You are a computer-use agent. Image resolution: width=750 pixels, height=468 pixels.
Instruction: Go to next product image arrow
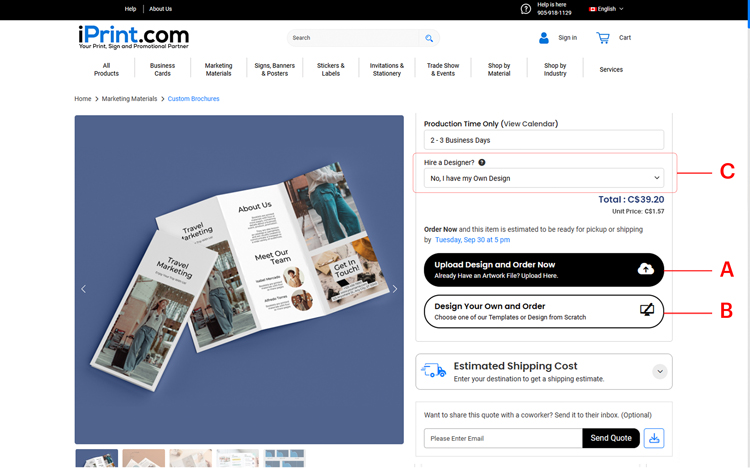point(394,289)
